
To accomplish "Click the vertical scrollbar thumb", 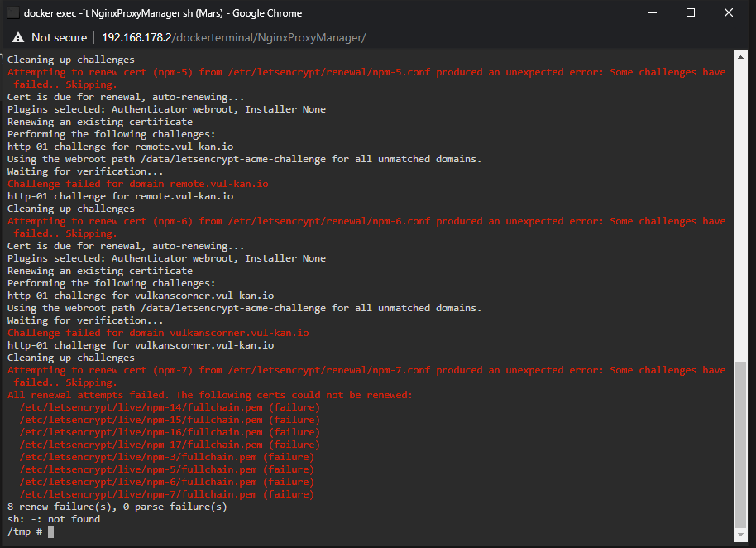I will 740,445.
